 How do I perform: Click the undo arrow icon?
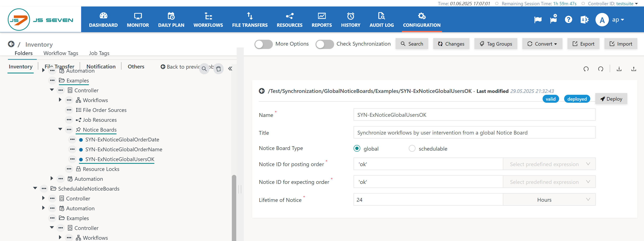point(586,69)
